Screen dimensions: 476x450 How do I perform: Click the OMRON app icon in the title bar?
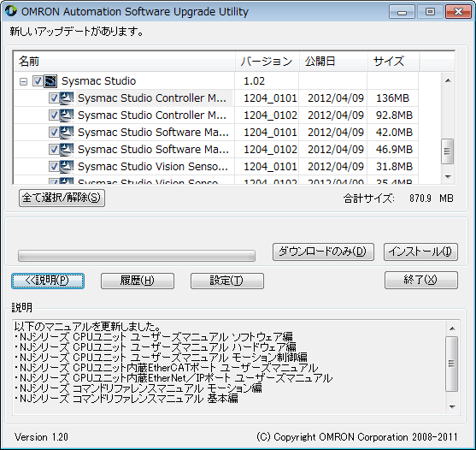point(11,11)
